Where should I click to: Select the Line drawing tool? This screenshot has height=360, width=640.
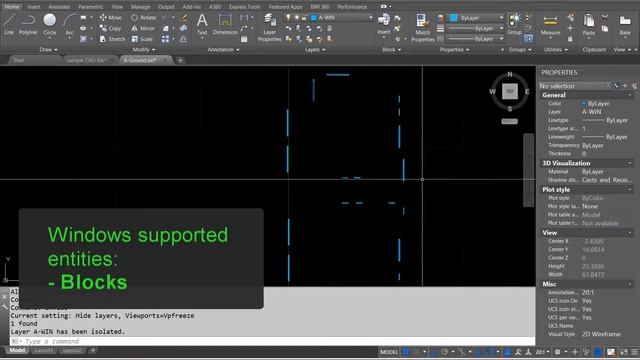click(9, 24)
